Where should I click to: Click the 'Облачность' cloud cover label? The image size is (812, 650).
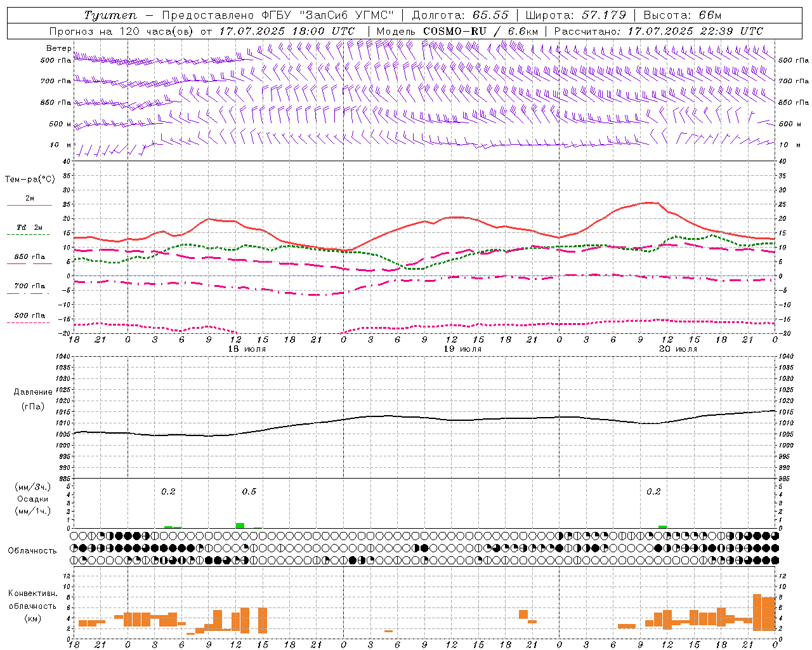(32, 551)
